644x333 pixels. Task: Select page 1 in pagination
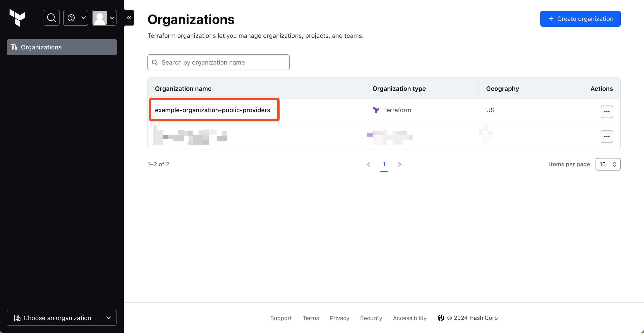point(384,164)
